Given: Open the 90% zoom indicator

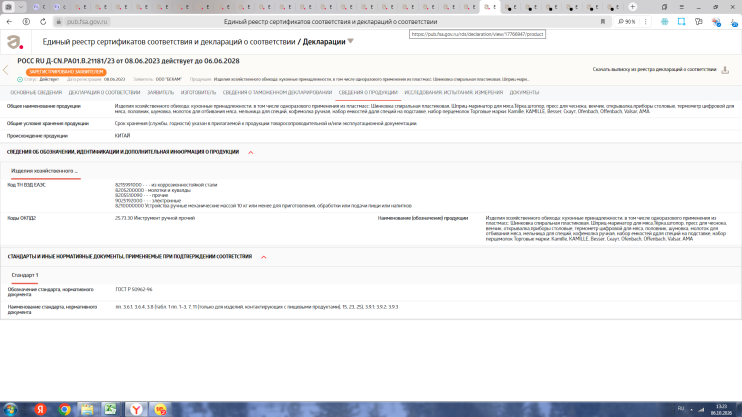Looking at the screenshot, I should (x=627, y=22).
